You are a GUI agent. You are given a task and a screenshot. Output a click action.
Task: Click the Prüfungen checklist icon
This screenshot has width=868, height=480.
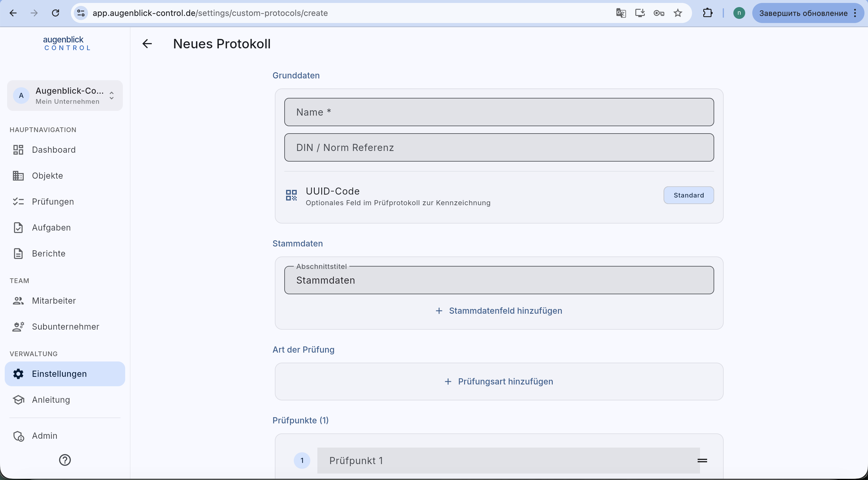(x=18, y=202)
